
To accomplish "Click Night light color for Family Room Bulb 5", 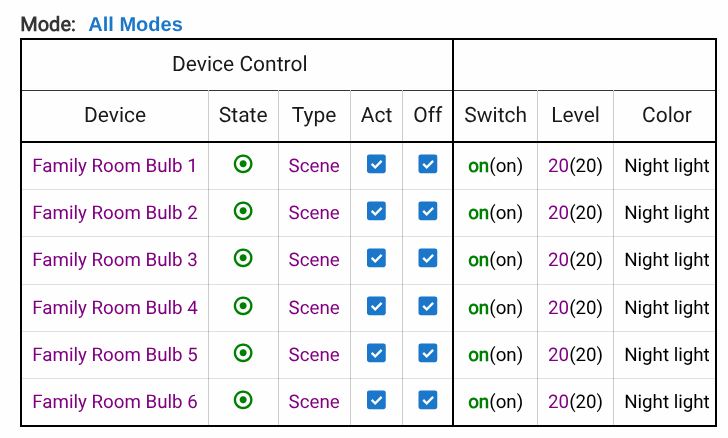I will click(x=666, y=355).
